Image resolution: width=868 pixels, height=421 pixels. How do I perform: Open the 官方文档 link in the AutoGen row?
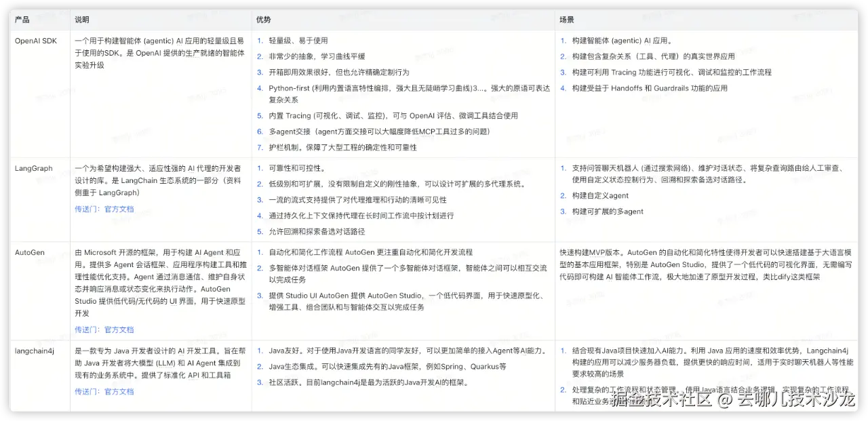click(x=119, y=329)
